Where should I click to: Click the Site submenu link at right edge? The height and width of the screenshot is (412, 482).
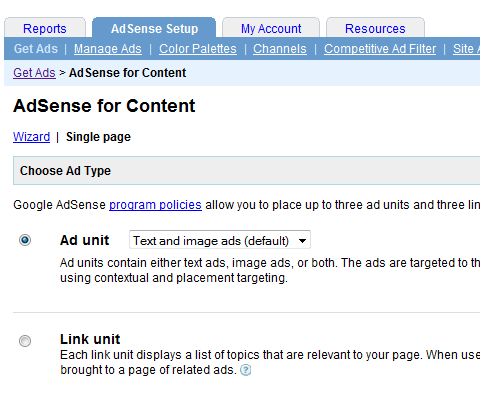coord(467,49)
